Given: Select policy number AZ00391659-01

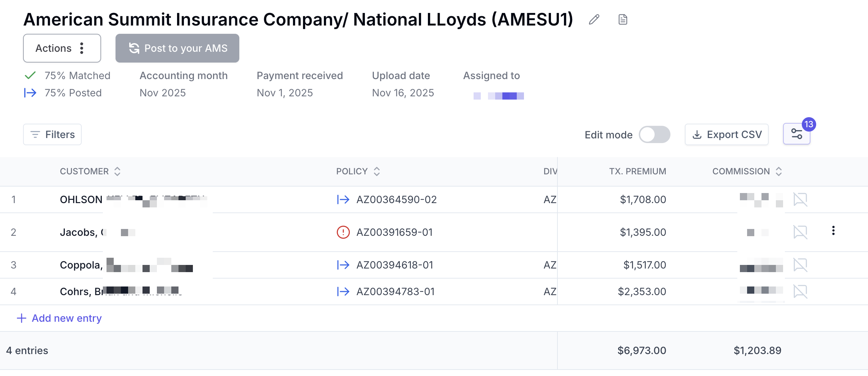Looking at the screenshot, I should click(394, 232).
